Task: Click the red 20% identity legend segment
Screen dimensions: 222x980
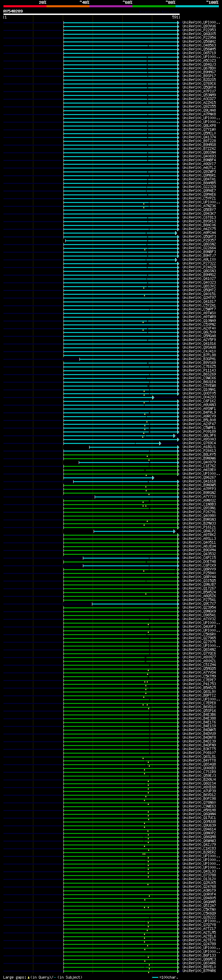Action: tap(25, 6)
